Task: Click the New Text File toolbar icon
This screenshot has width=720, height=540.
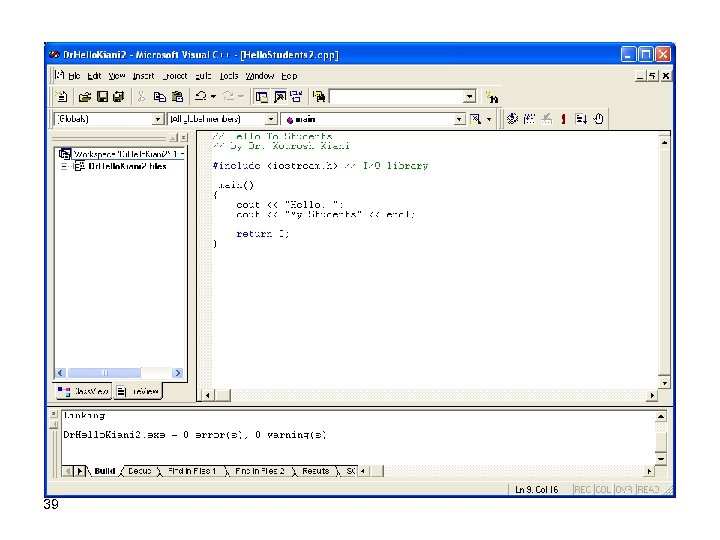Action: point(62,97)
